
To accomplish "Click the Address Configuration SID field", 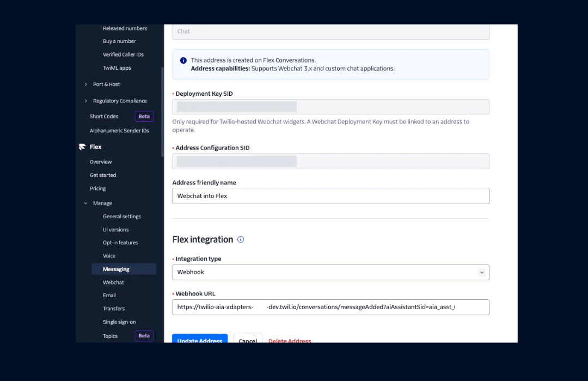I will point(331,161).
